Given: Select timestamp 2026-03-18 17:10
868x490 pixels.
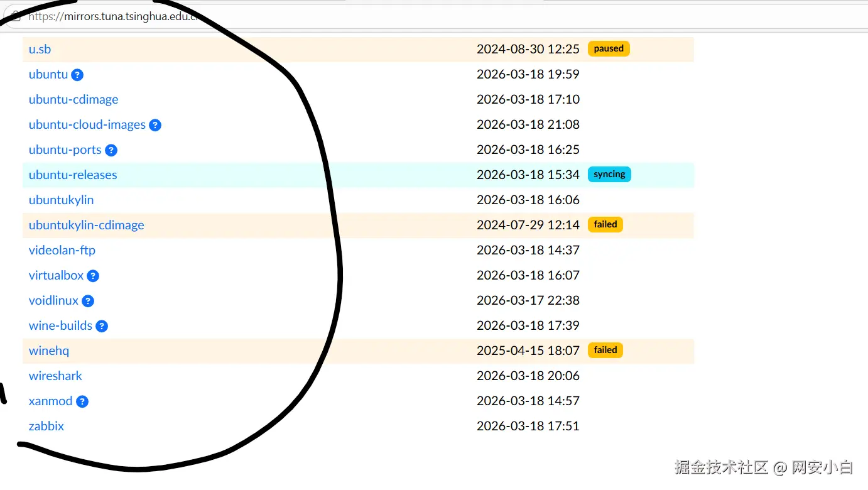Looking at the screenshot, I should coord(528,99).
